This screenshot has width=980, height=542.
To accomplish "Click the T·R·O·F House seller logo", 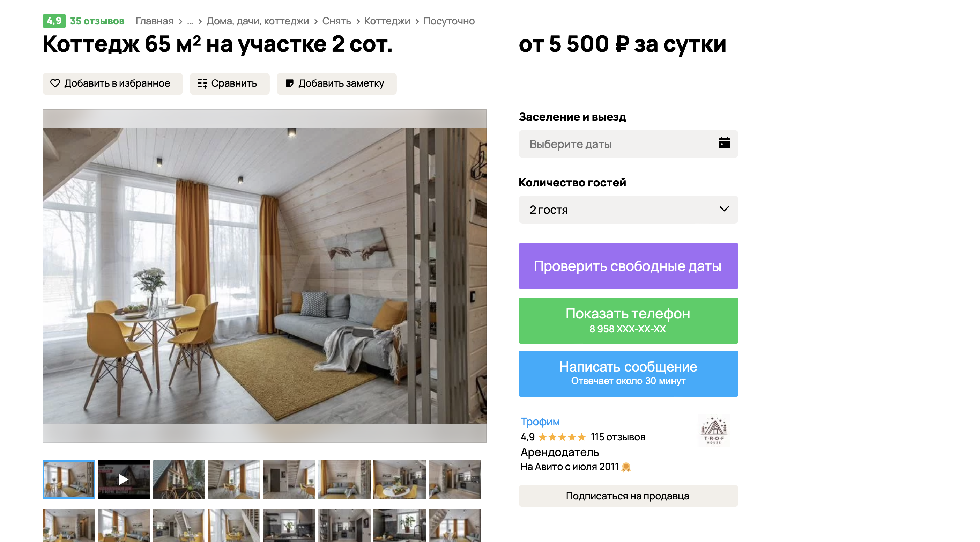I will click(714, 431).
